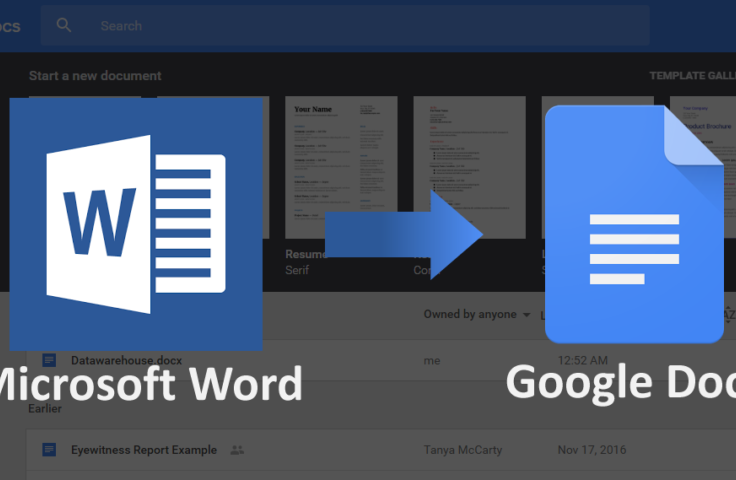Click the magnifying glass search icon
The height and width of the screenshot is (480, 736).
(64, 26)
